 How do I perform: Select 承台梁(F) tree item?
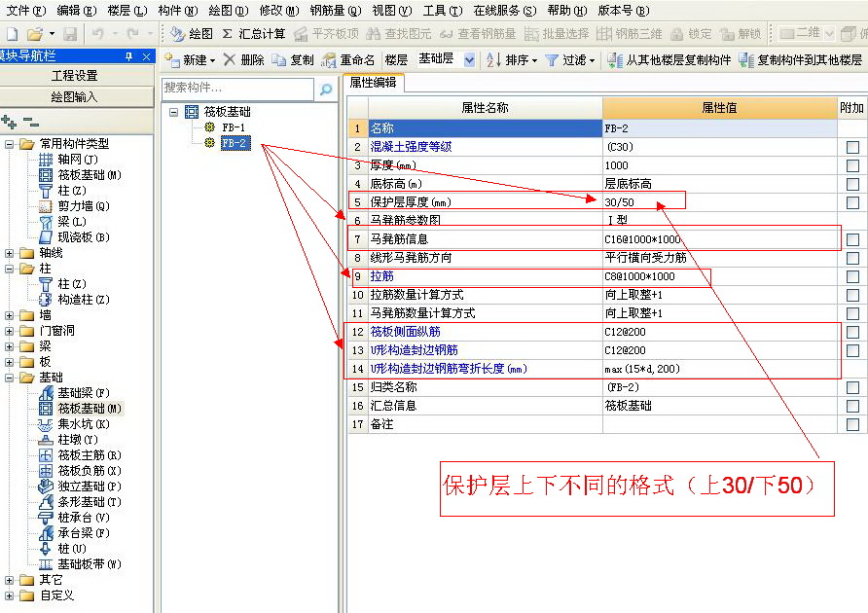(x=84, y=532)
